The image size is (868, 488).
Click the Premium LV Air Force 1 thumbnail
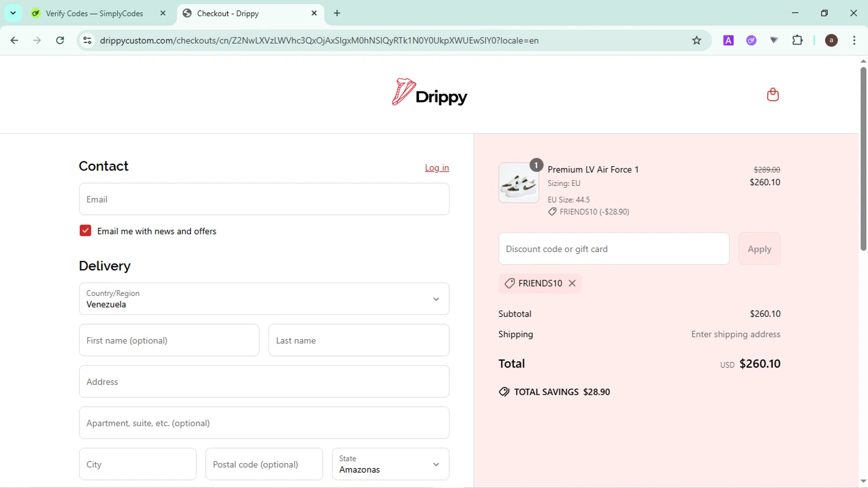click(x=518, y=183)
